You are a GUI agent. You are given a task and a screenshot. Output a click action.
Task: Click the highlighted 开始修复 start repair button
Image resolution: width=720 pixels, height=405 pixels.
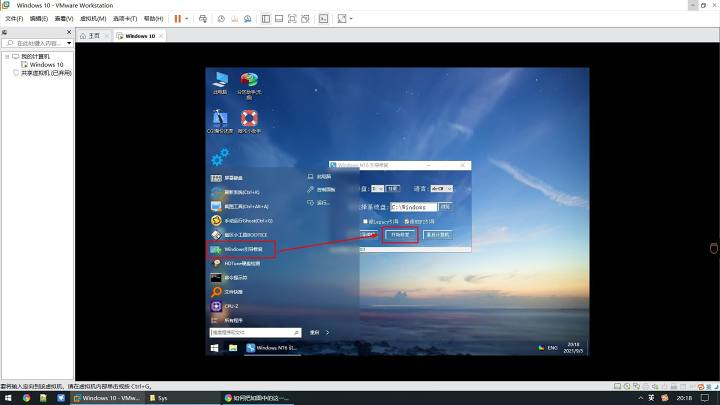pos(400,235)
